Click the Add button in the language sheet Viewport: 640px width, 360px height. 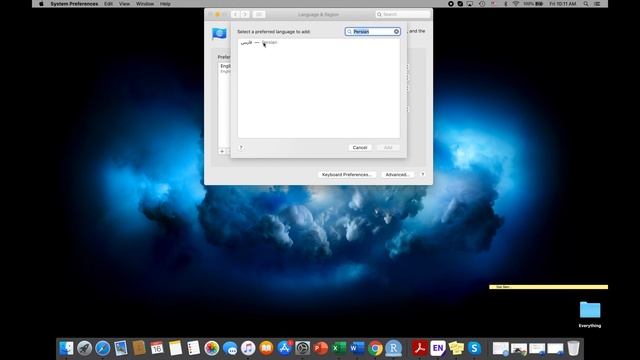[388, 147]
